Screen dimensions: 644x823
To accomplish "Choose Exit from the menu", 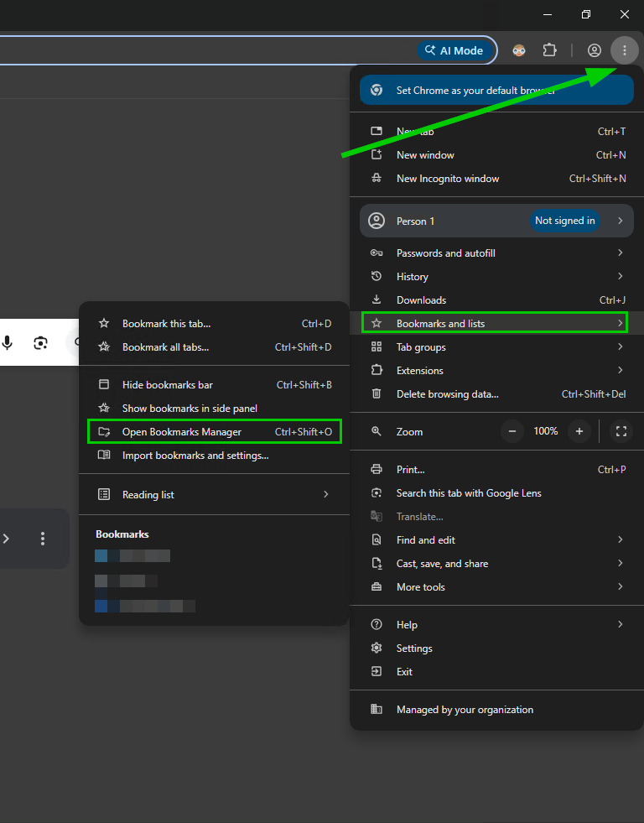I will coord(496,672).
